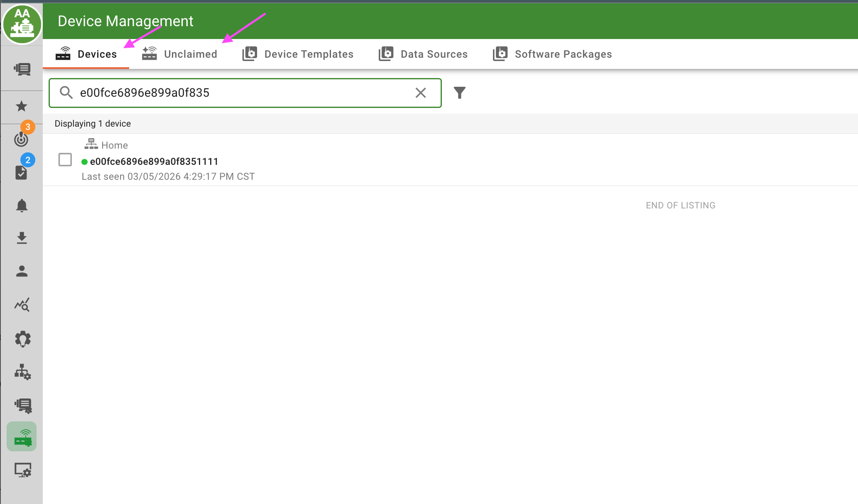Open notifications bell in sidebar
858x504 pixels.
click(x=22, y=206)
